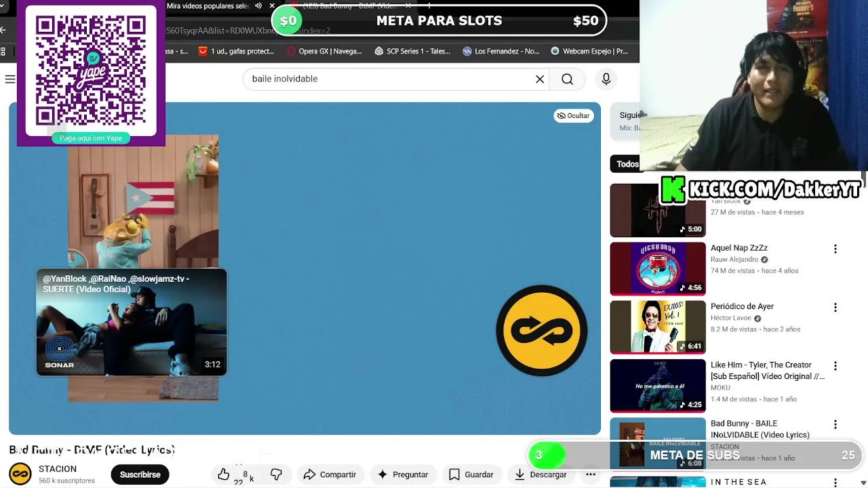Open the Like Him Tyler, The Creator thumbnail

(x=658, y=386)
